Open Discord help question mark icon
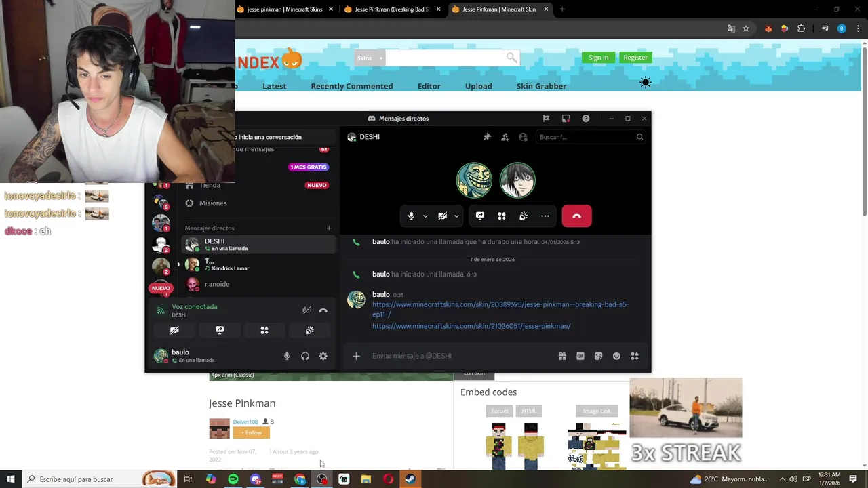The image size is (868, 488). pos(586,119)
